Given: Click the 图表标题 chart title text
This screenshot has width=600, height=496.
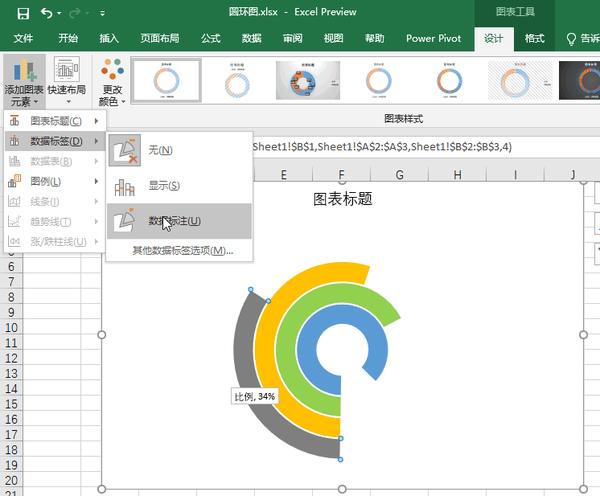Looking at the screenshot, I should (x=343, y=199).
